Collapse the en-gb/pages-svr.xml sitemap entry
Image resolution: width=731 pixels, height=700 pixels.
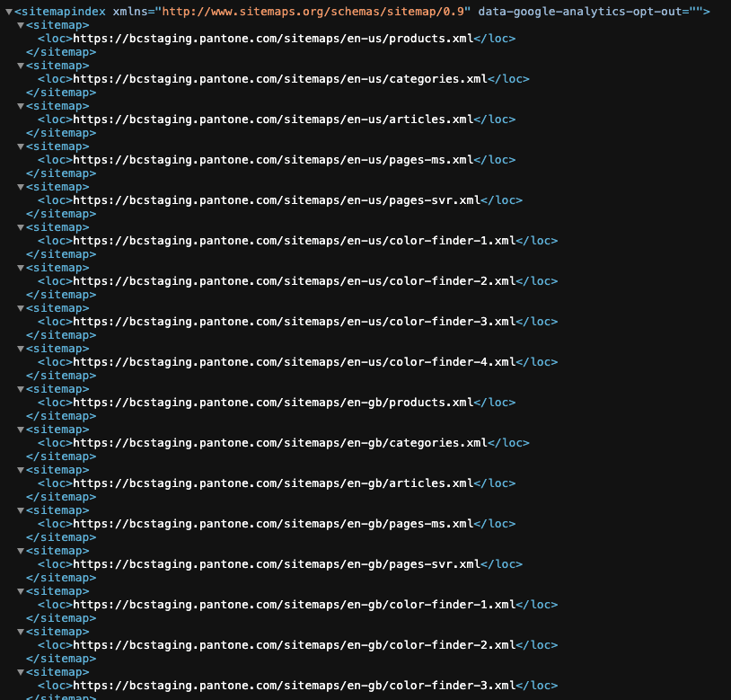pos(20,551)
